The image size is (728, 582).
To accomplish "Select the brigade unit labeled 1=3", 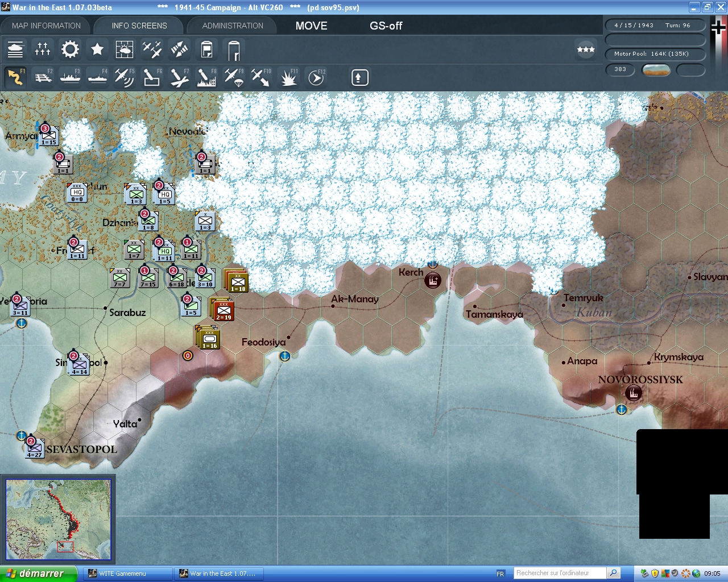I will [x=205, y=221].
